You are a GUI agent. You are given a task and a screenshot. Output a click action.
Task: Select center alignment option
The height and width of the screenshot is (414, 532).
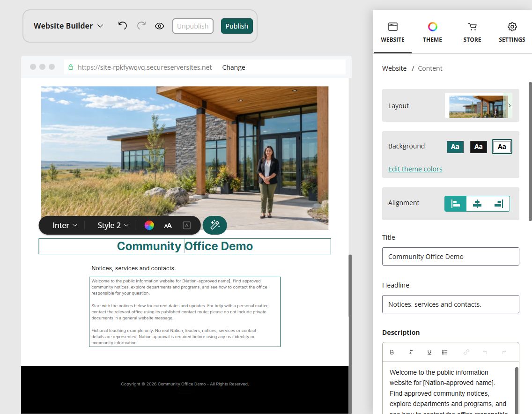tap(477, 204)
